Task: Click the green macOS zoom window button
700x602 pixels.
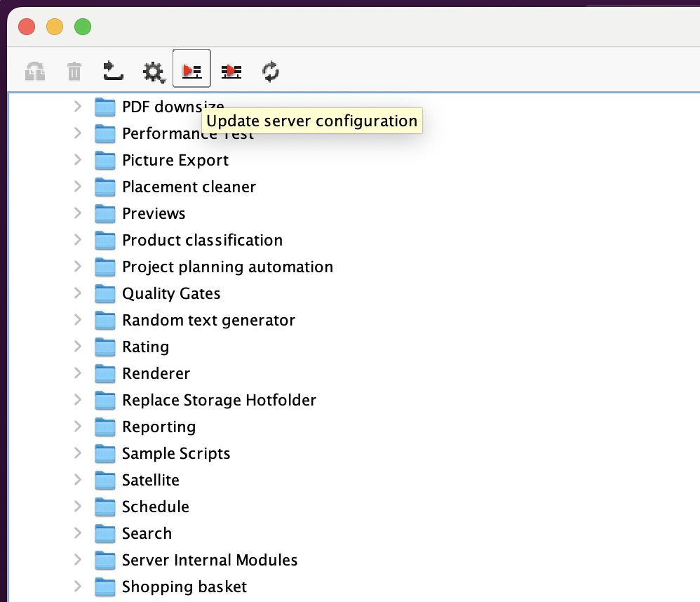Action: (x=83, y=27)
